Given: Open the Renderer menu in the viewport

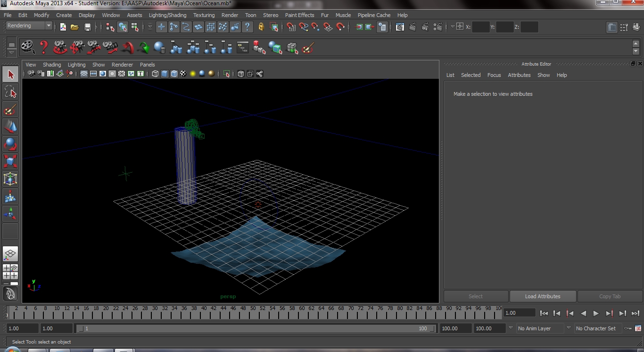Looking at the screenshot, I should coord(122,65).
